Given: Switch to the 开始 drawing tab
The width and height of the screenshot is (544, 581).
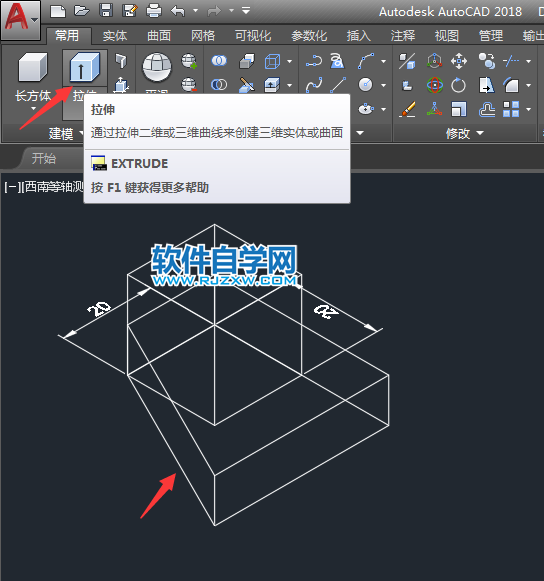Looking at the screenshot, I should [x=44, y=159].
